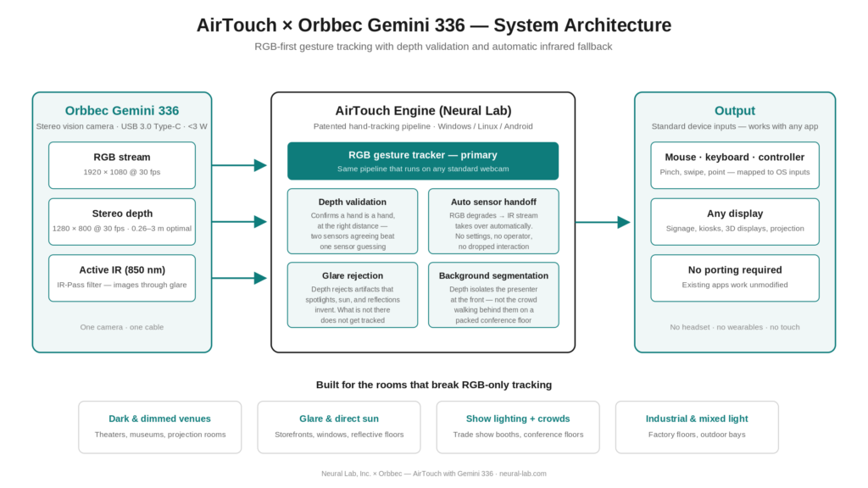The image size is (868, 488).
Task: Click the 'AirTouch Engine (Neural Lab)' heading
Action: pos(423,111)
